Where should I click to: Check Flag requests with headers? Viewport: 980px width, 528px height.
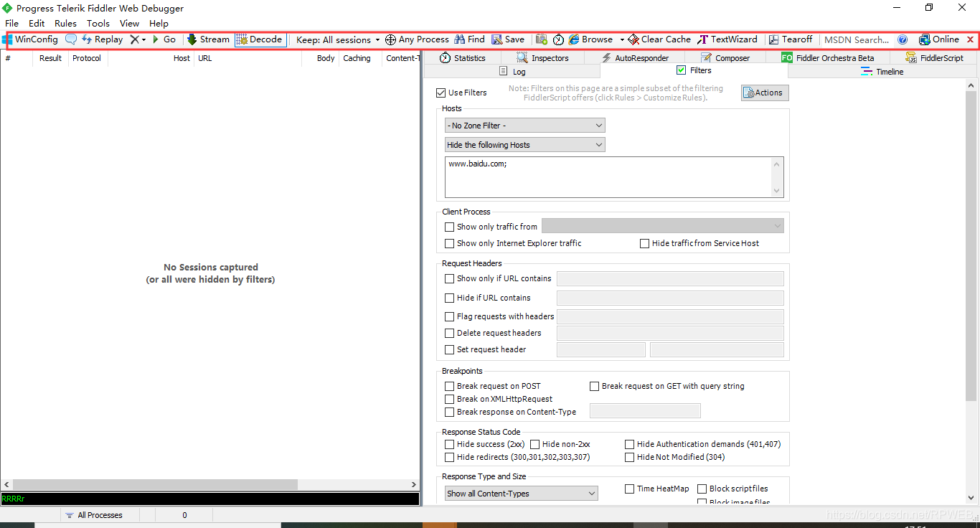click(450, 316)
